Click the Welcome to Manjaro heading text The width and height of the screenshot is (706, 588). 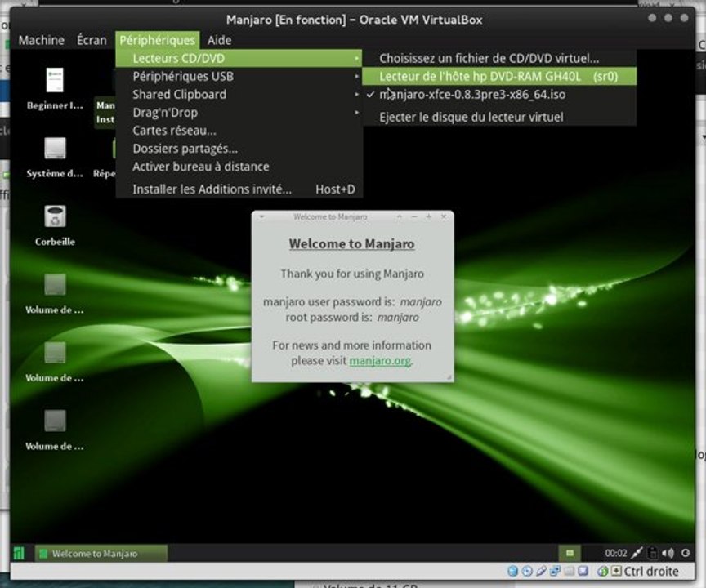351,243
